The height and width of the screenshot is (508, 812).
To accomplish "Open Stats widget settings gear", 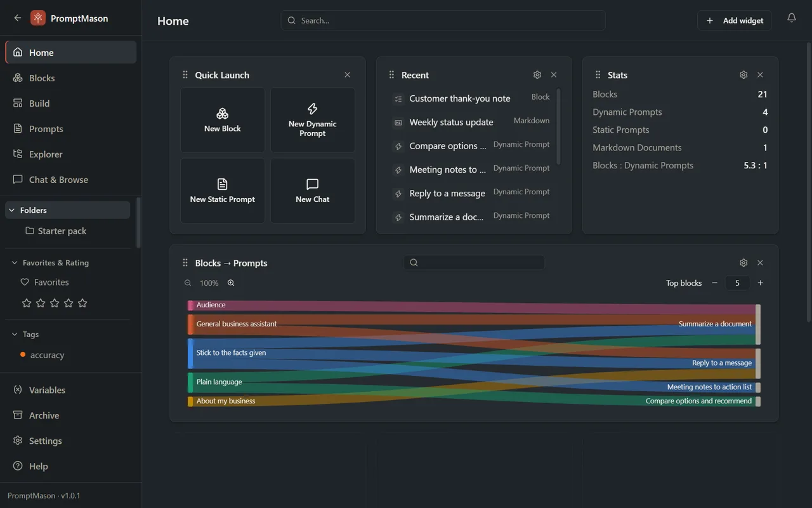I will (x=743, y=75).
